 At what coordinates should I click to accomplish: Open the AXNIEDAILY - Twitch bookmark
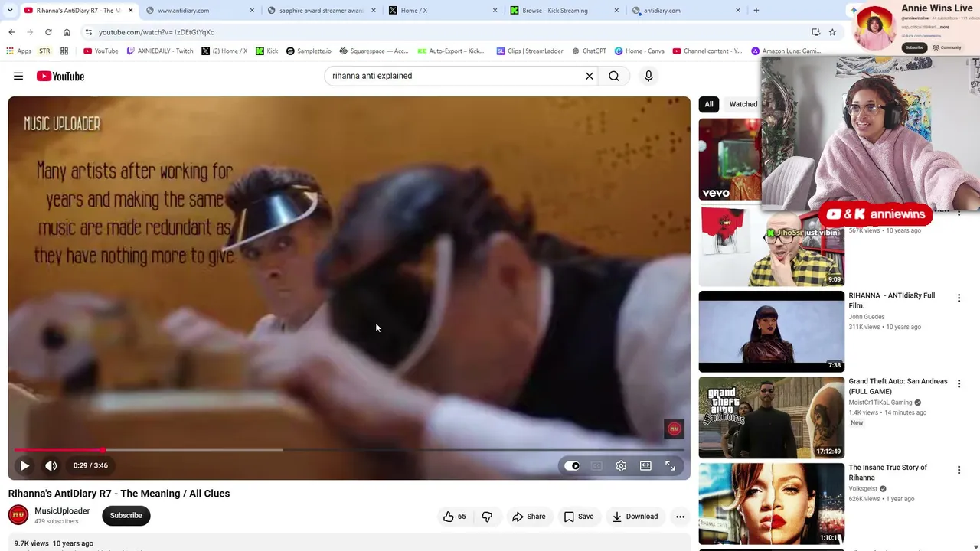tap(160, 51)
